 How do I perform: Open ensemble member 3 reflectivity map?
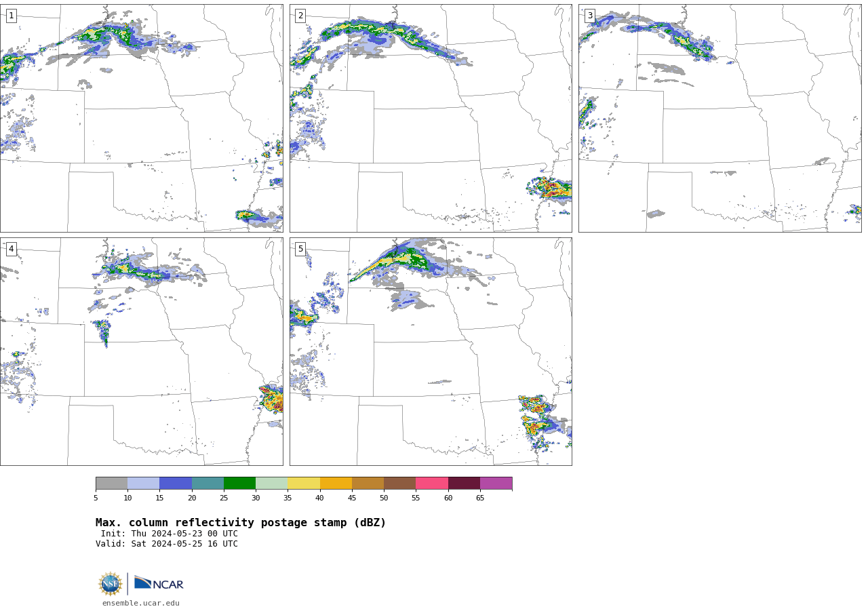point(719,118)
